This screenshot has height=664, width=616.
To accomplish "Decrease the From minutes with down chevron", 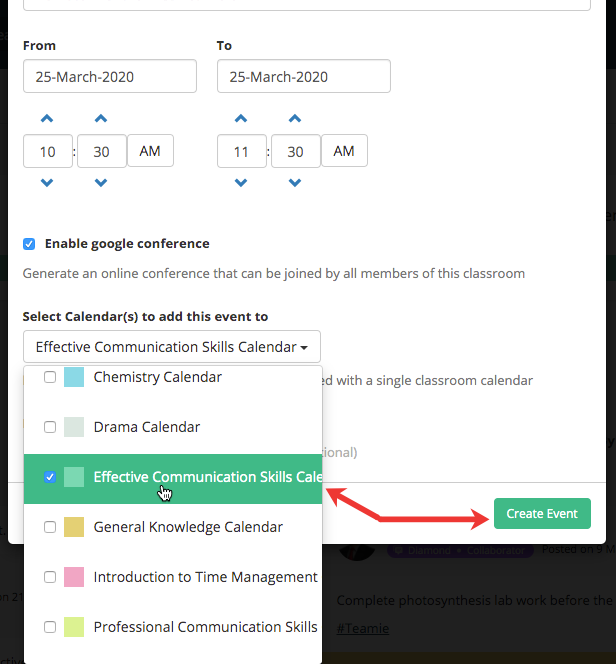I will pos(101,183).
